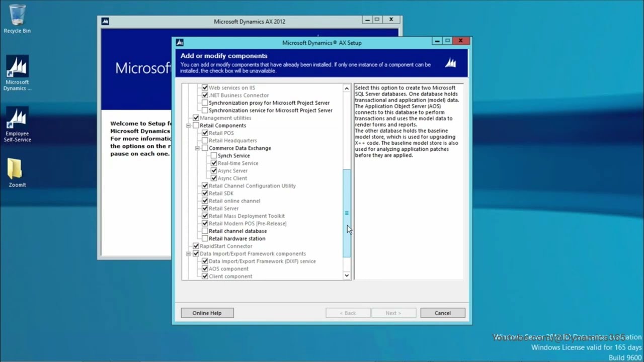Image resolution: width=644 pixels, height=362 pixels.
Task: Minimize the Microsoft Dynamics AX Setup window
Action: (437, 41)
